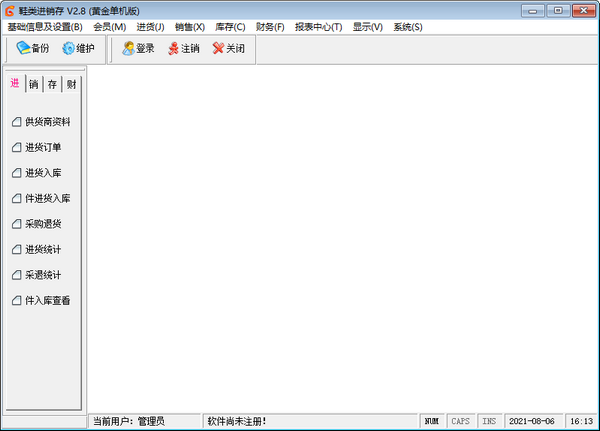
Task: Open the 销售(X) menu
Action: point(190,27)
